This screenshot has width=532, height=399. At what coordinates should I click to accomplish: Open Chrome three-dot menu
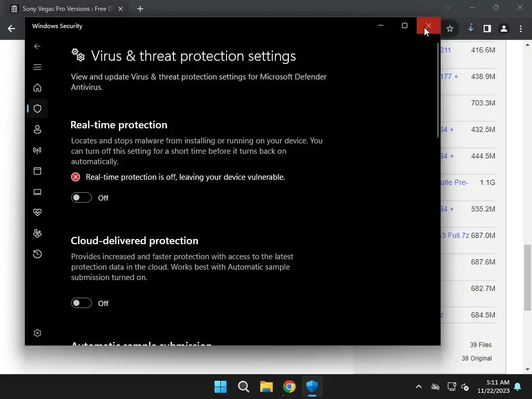click(x=521, y=29)
